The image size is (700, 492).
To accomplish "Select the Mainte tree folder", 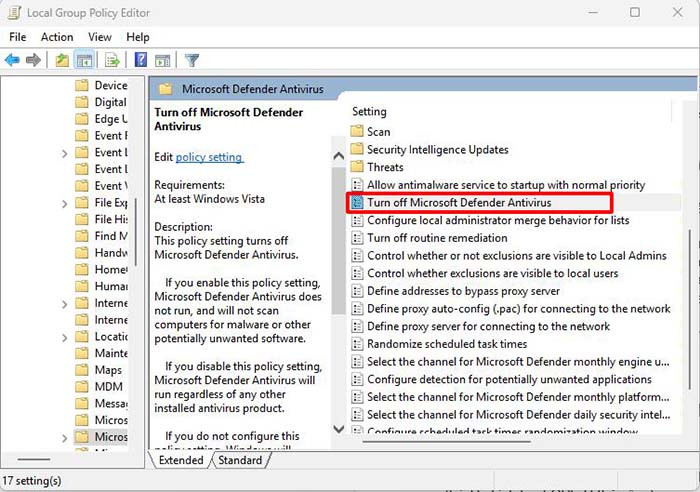I will (x=101, y=353).
